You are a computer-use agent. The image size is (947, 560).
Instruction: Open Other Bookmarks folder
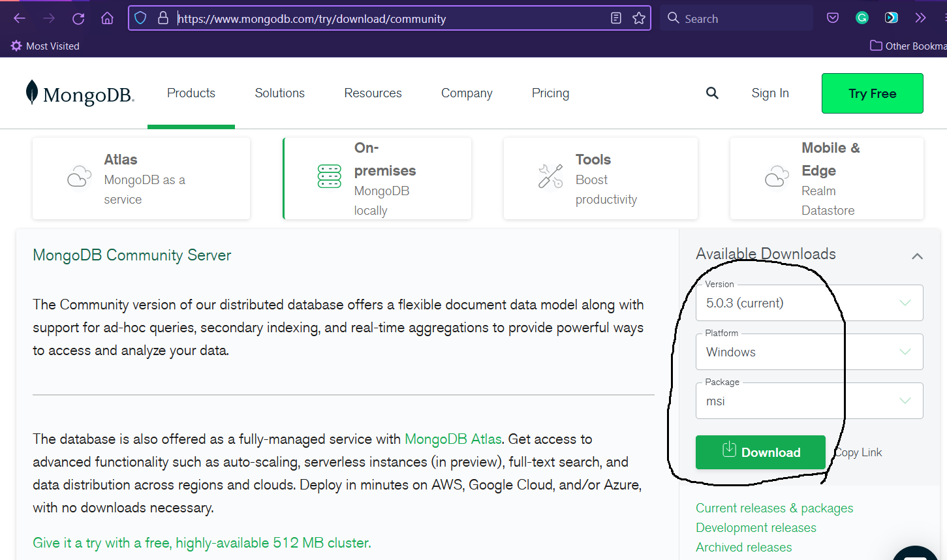click(908, 46)
